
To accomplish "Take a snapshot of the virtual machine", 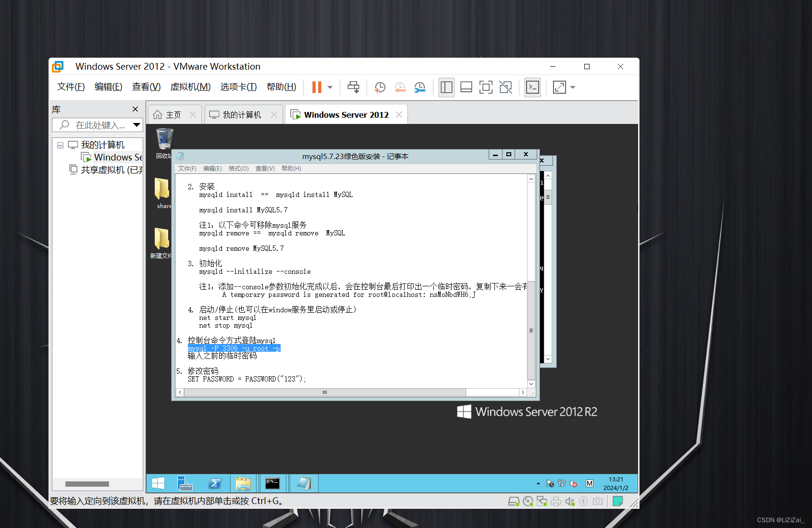I will (x=380, y=87).
